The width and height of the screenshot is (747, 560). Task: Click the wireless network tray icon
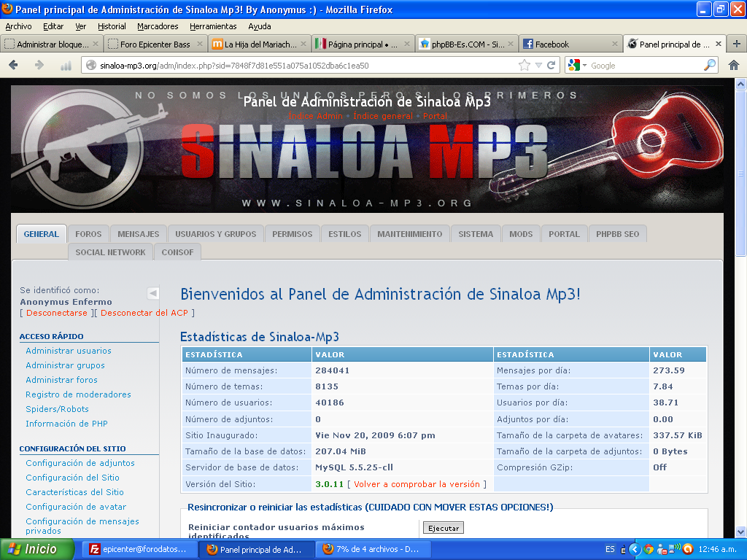[672, 549]
